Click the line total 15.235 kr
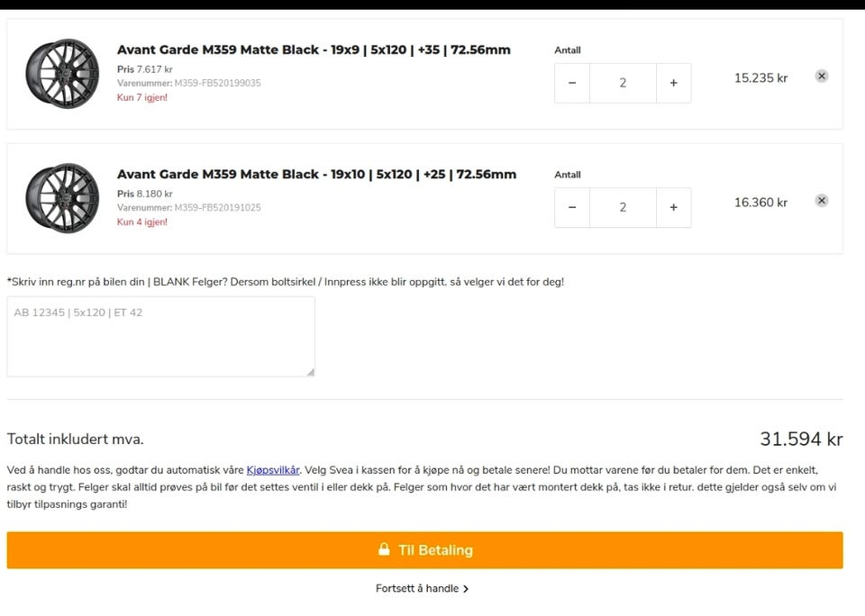865x616 pixels. [x=760, y=77]
